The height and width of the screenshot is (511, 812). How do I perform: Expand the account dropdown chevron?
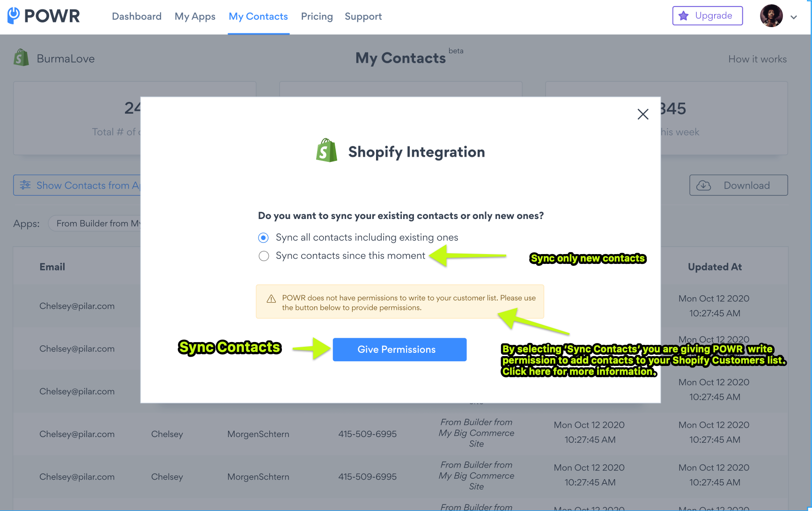(794, 17)
